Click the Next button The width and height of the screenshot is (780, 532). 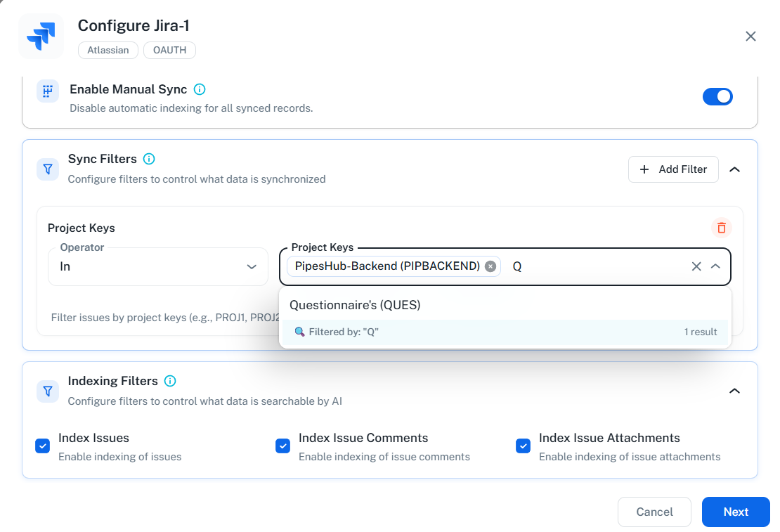click(x=736, y=512)
